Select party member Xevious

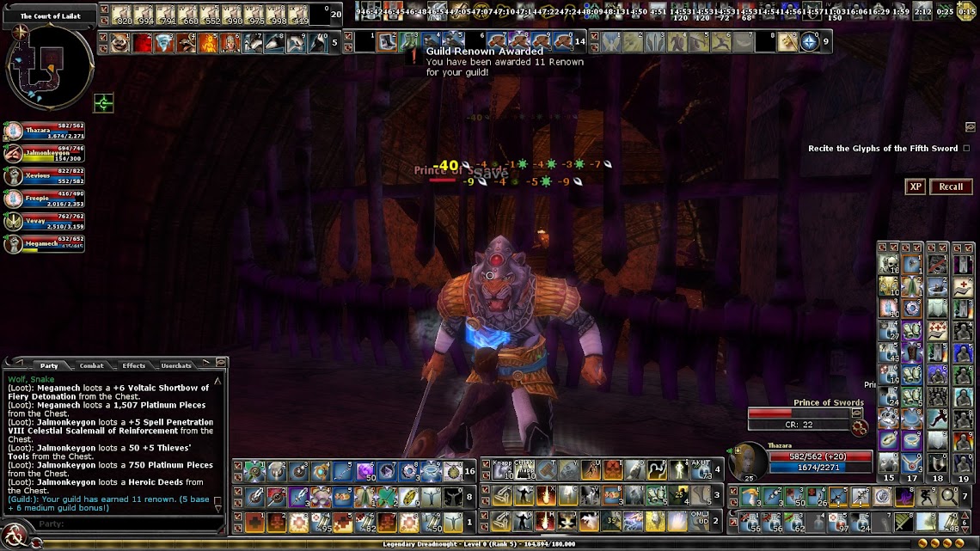45,176
